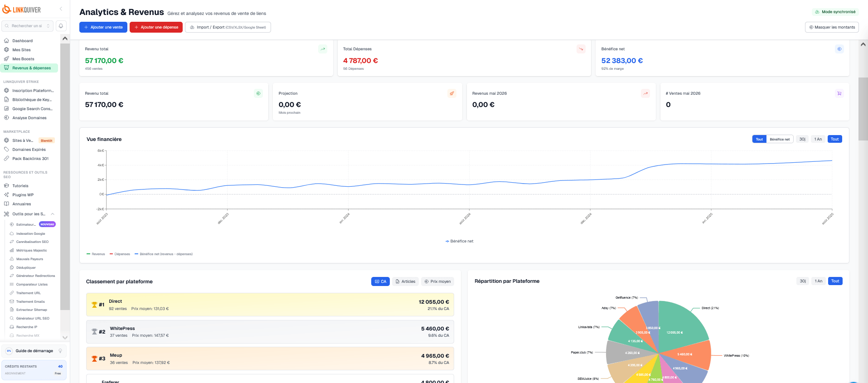Click the sidebar scroll-down arrow
Image resolution: width=868 pixels, height=383 pixels.
point(65,337)
